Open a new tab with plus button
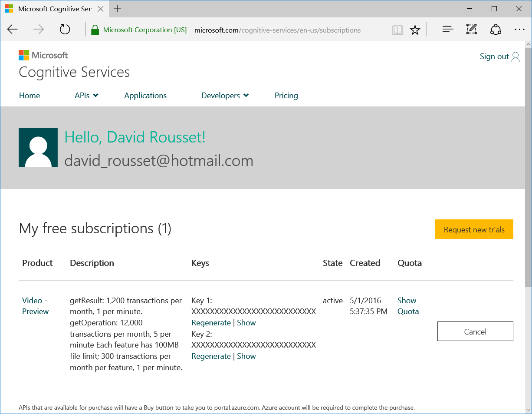The width and height of the screenshot is (532, 414). (x=117, y=9)
